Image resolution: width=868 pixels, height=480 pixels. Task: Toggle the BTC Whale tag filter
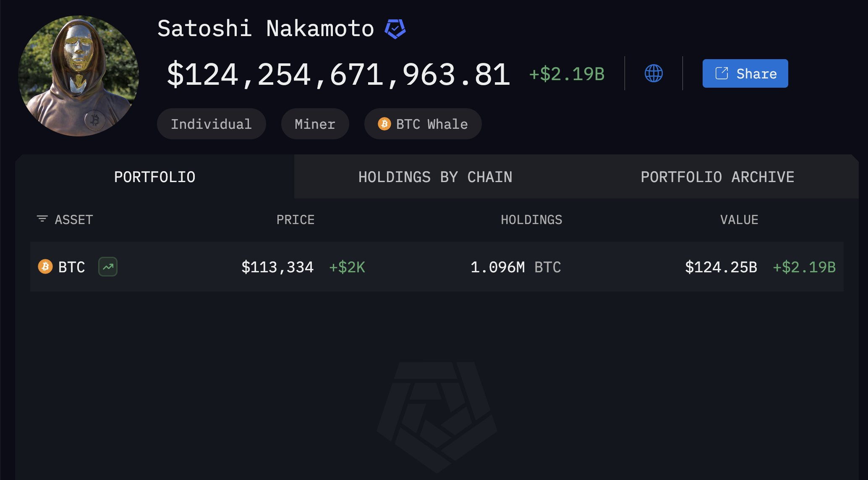422,124
